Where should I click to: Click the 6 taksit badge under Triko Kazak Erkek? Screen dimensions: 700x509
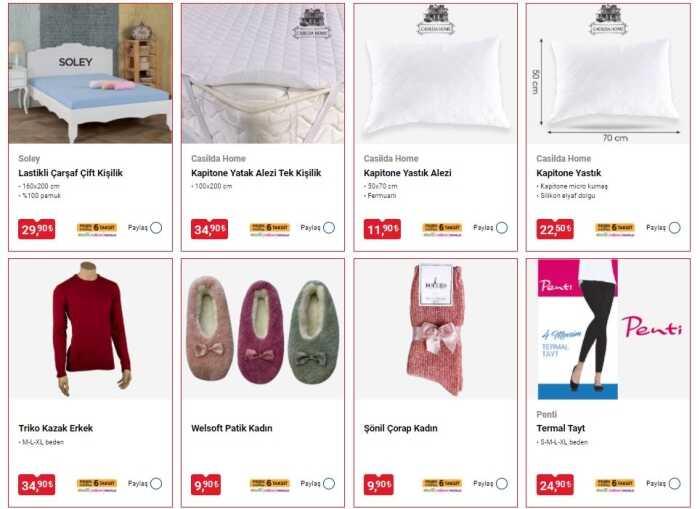(x=96, y=485)
